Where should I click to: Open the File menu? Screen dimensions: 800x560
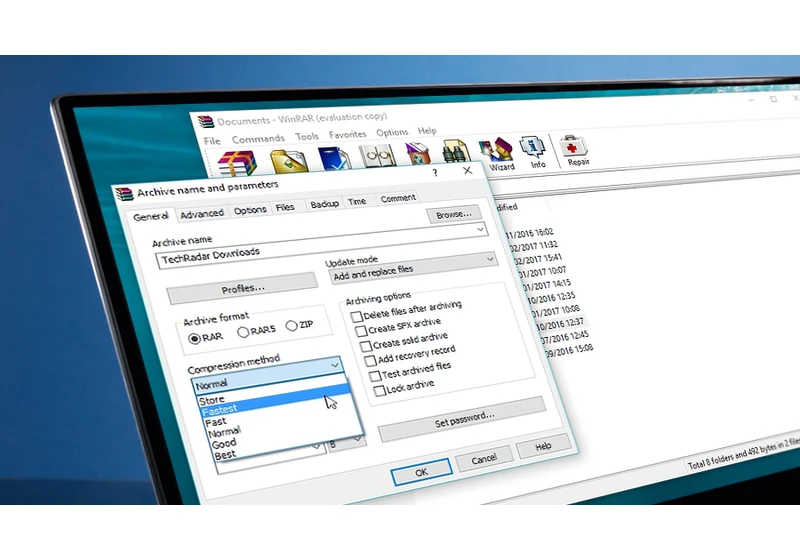point(212,141)
